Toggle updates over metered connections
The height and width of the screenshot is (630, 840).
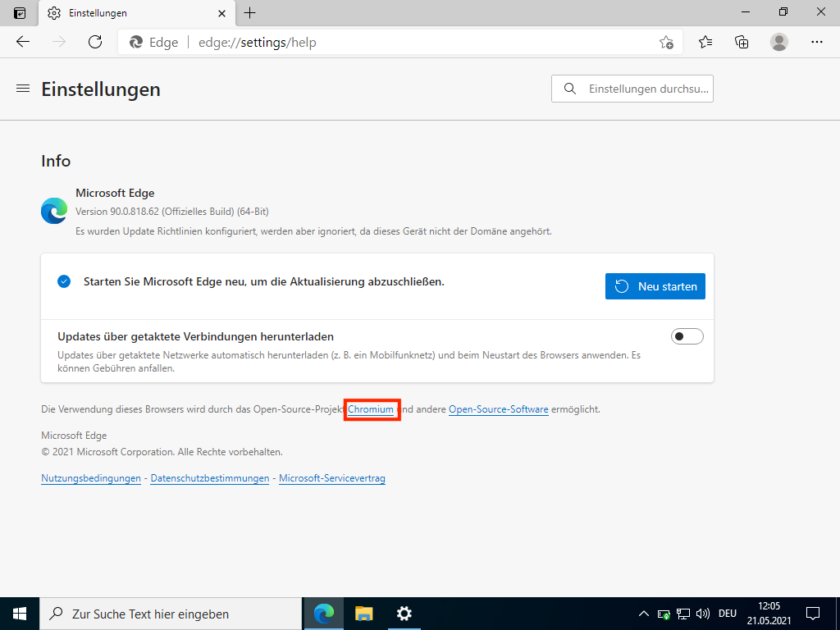pos(687,336)
